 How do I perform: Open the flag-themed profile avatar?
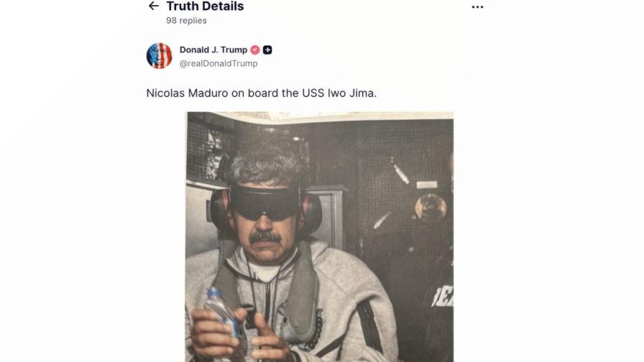[159, 56]
